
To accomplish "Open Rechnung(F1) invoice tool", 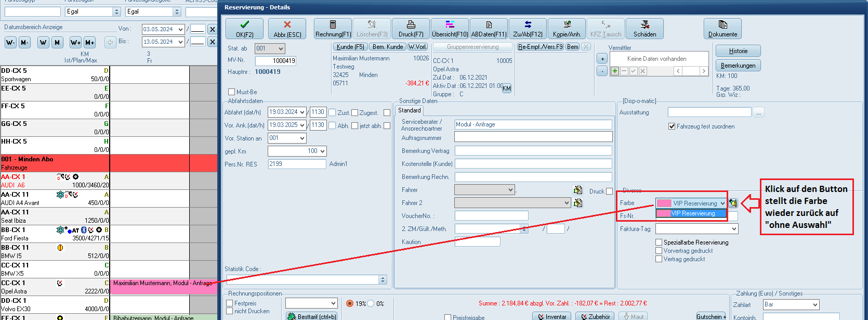I will [x=333, y=29].
